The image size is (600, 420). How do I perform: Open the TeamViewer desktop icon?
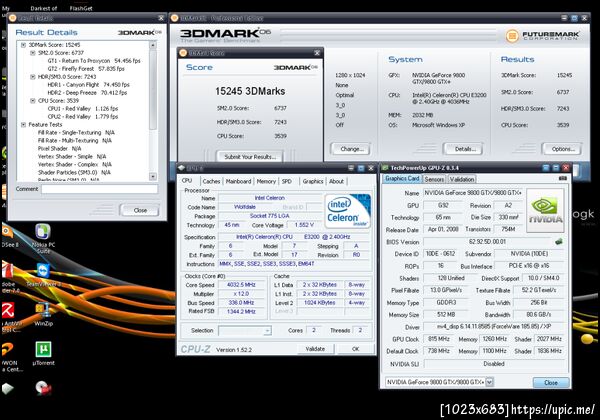(43, 275)
